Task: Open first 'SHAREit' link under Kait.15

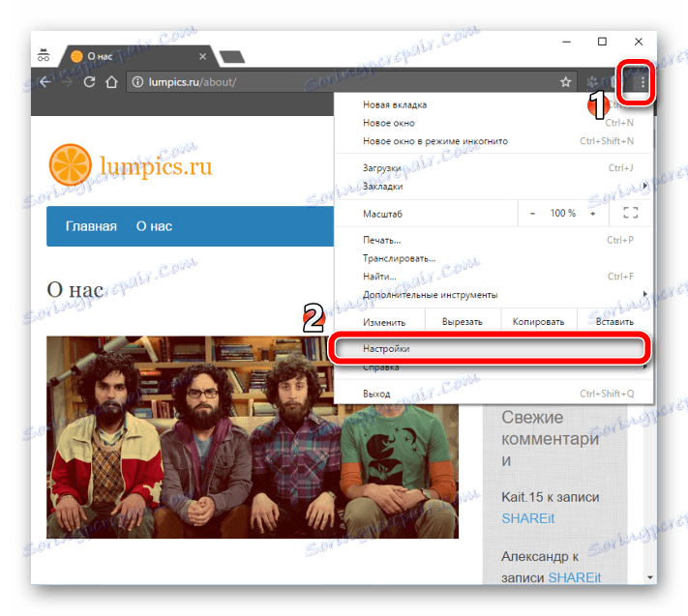Action: (527, 518)
